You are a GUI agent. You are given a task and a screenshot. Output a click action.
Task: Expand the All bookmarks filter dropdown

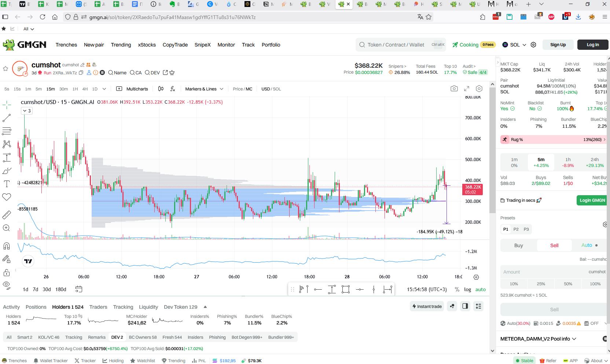tap(29, 29)
